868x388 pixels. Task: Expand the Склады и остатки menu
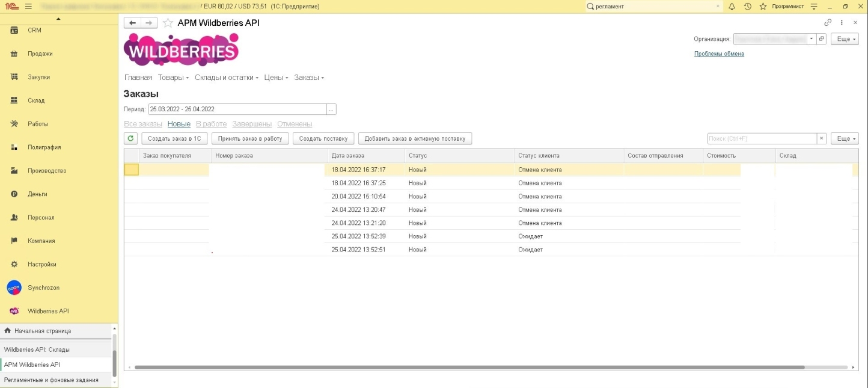(227, 78)
